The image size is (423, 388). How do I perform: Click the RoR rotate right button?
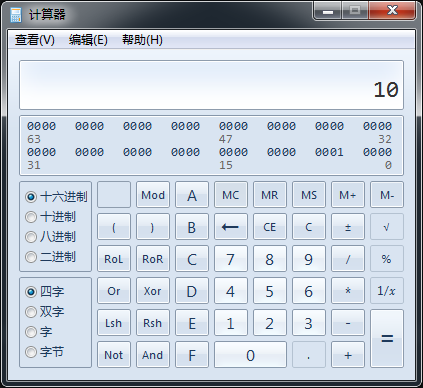click(x=153, y=259)
